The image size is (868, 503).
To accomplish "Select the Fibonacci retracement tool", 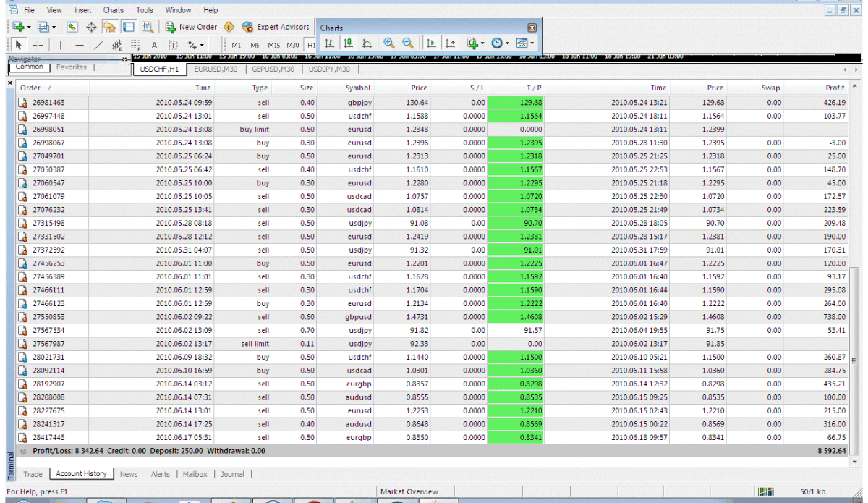I will [135, 45].
